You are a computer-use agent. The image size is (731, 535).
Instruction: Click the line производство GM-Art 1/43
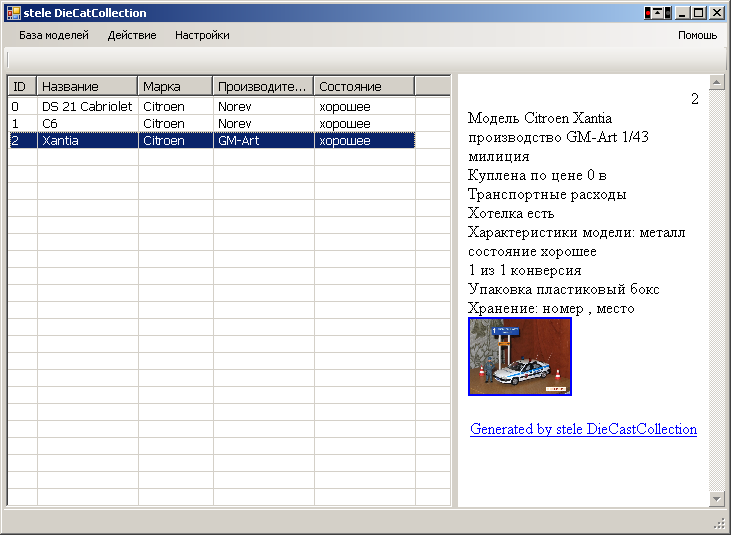[558, 137]
